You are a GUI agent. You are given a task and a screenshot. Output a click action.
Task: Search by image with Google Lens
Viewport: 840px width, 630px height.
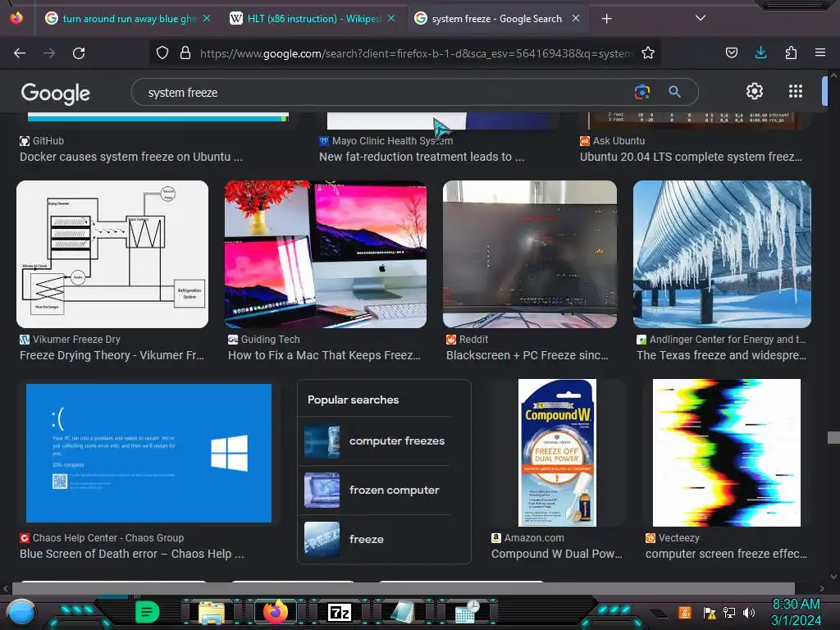click(x=641, y=92)
